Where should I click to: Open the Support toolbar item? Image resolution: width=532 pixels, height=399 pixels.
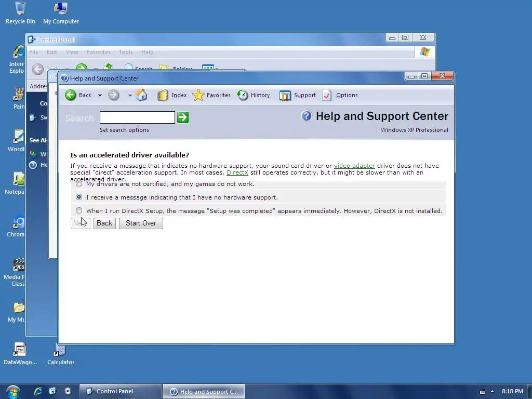pos(298,96)
